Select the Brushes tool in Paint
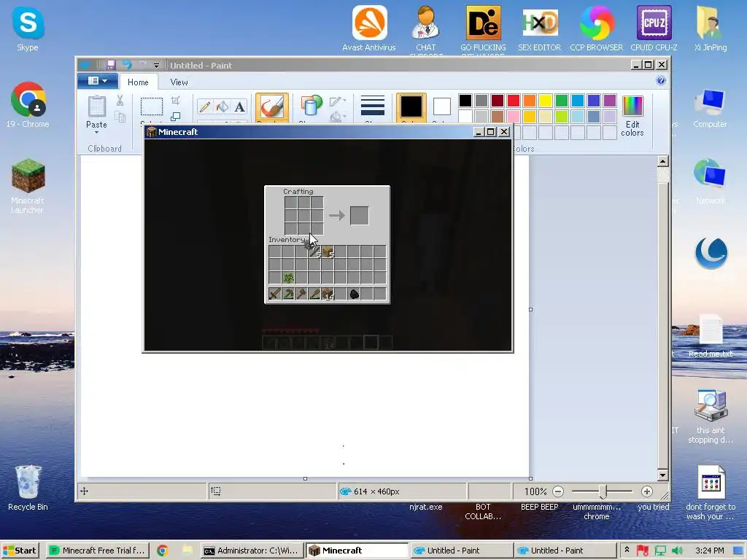 [x=272, y=106]
